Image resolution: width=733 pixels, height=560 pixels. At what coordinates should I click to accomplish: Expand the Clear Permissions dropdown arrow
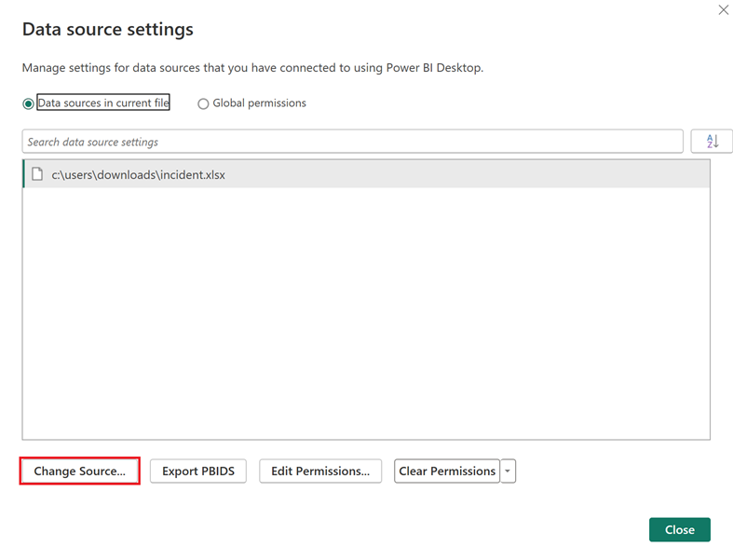coord(508,471)
